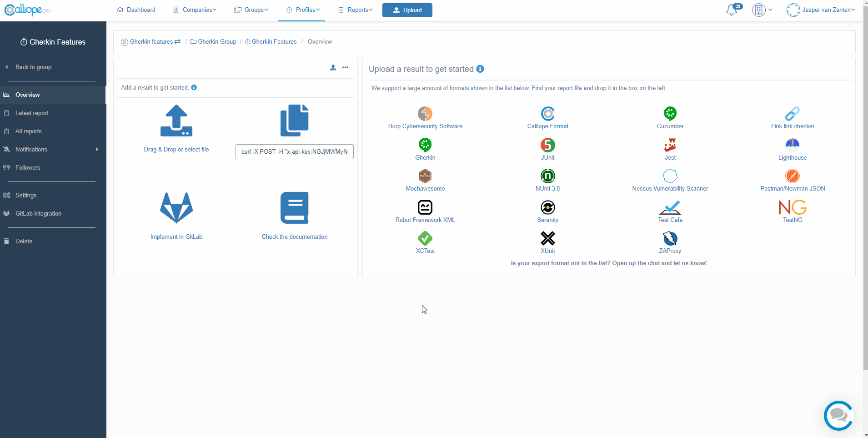Screen dimensions: 868x438
Task: Open the three-dots panel menu
Action: tap(345, 67)
